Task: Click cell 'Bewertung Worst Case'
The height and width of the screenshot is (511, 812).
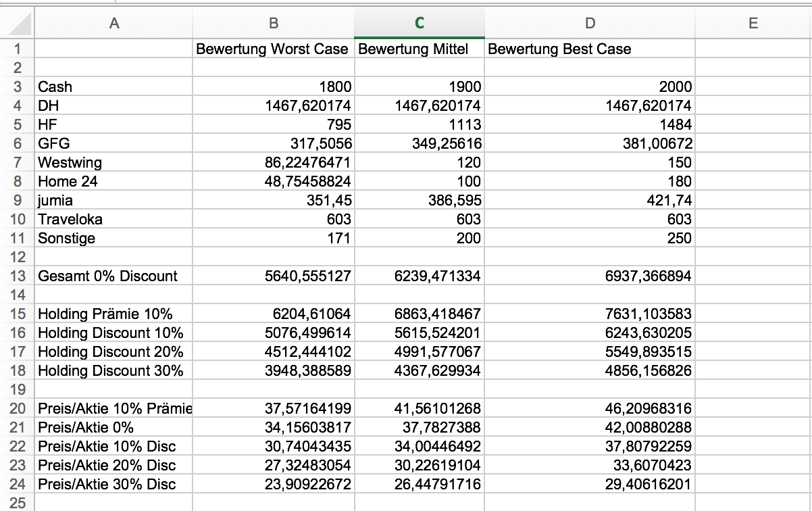Action: click(x=274, y=49)
